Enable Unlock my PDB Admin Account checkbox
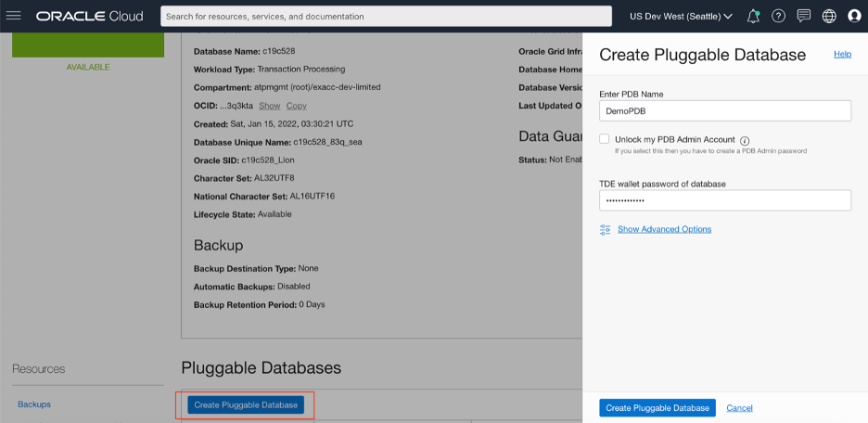868x423 pixels. 605,139
